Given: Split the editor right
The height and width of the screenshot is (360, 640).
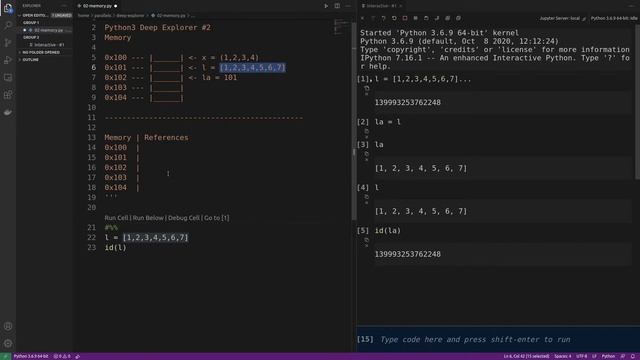Looking at the screenshot, I should point(337,6).
